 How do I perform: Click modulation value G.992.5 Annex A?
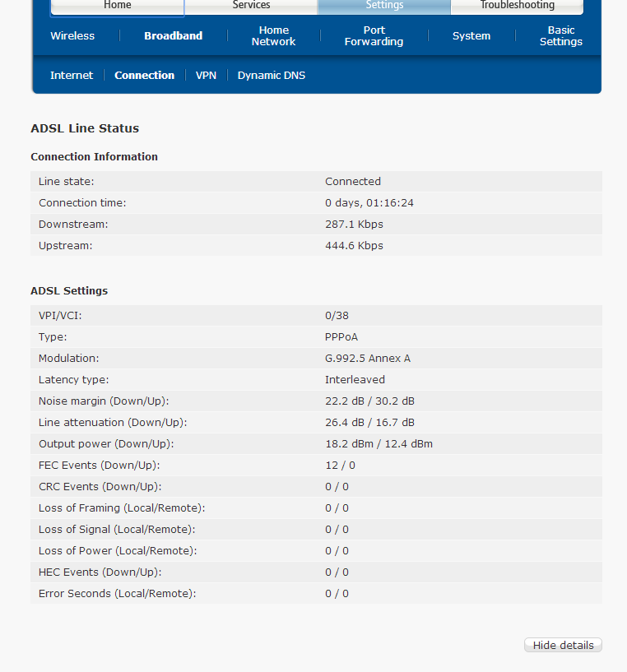(x=368, y=359)
